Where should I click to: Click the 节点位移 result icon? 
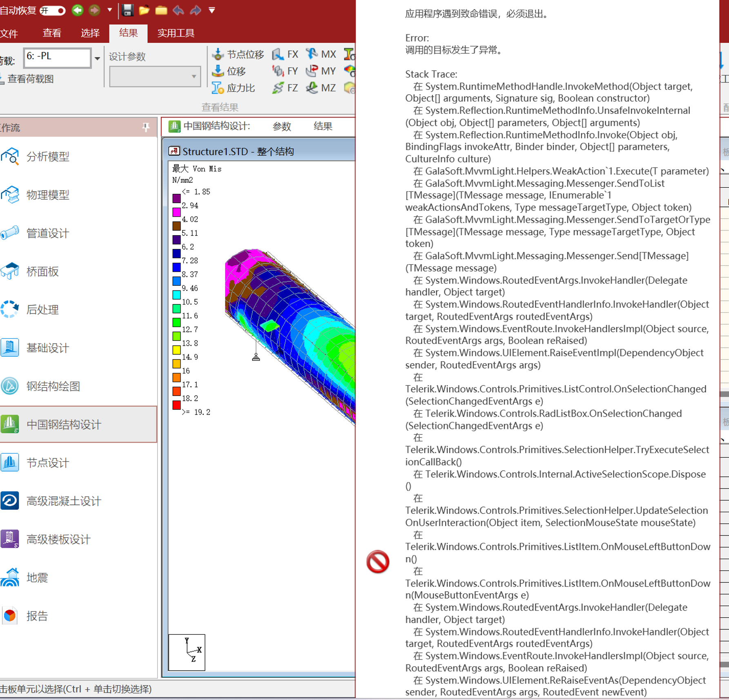click(x=238, y=54)
